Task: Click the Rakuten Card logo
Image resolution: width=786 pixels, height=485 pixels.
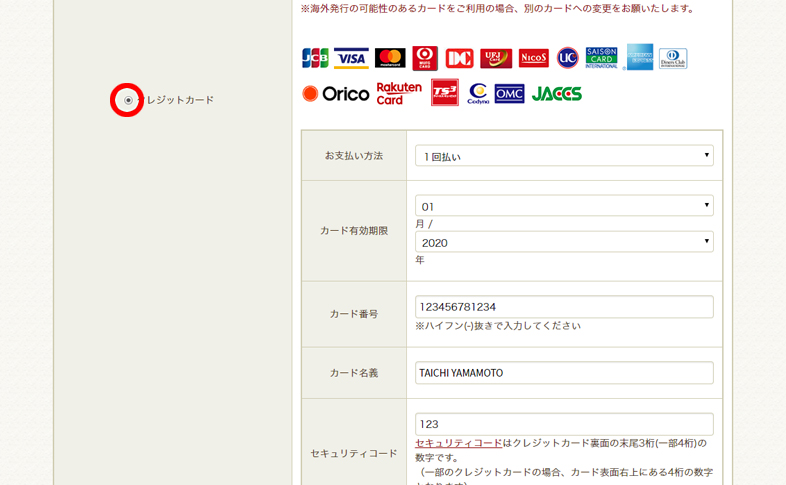Action: (x=399, y=94)
